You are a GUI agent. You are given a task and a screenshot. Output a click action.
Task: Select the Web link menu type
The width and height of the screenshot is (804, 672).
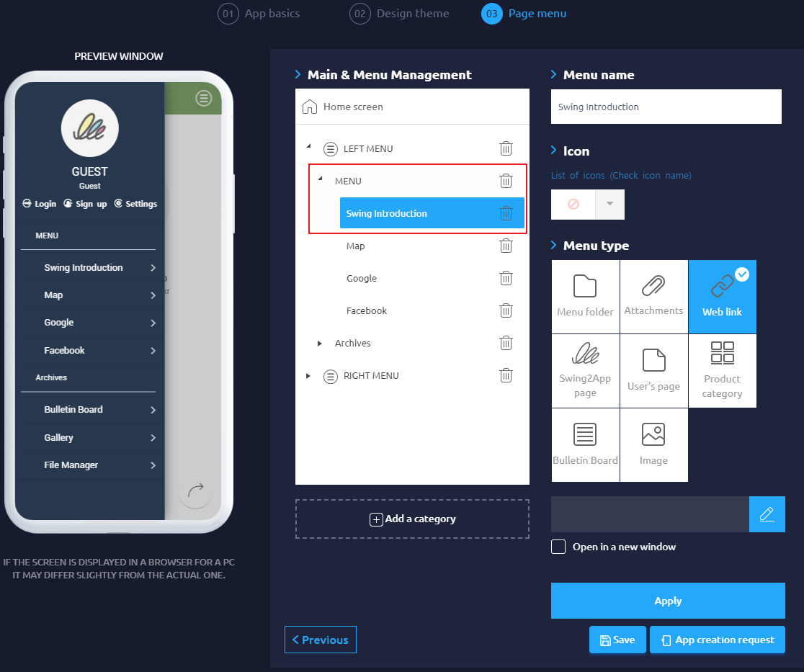[722, 297]
